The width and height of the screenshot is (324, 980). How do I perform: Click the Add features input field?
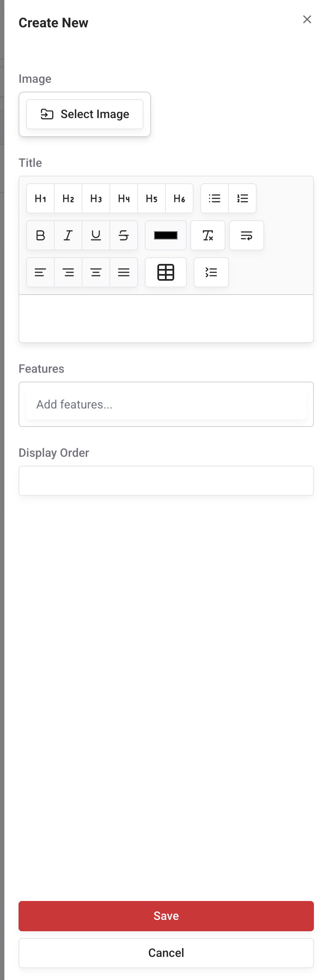pyautogui.click(x=166, y=404)
